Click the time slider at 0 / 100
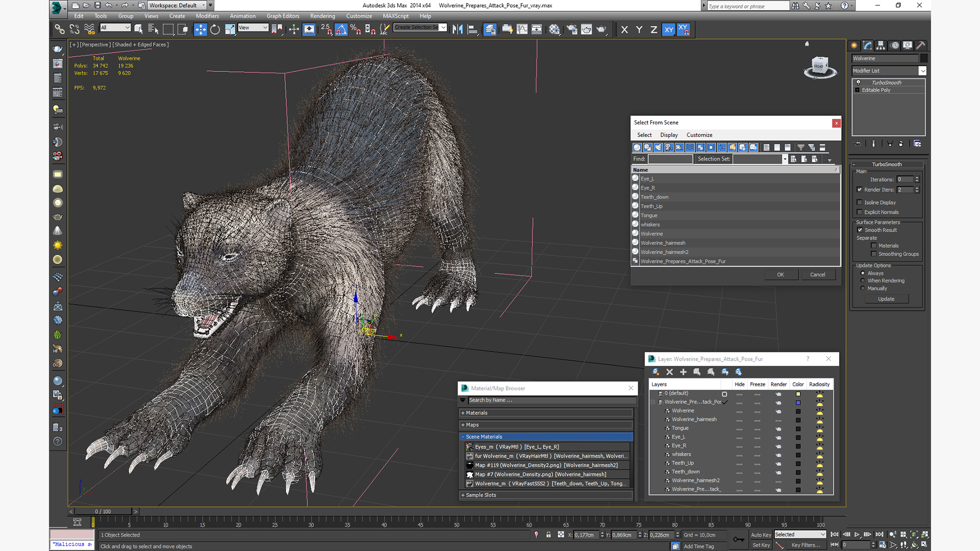 pyautogui.click(x=103, y=511)
